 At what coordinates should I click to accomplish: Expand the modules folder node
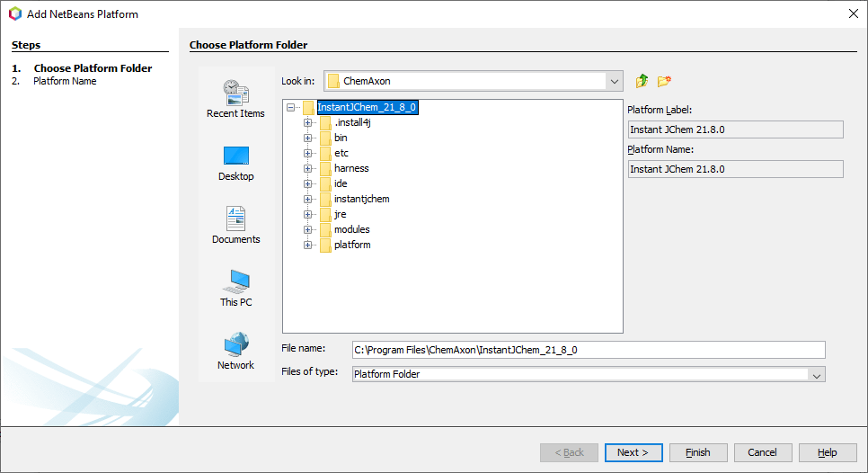point(307,229)
